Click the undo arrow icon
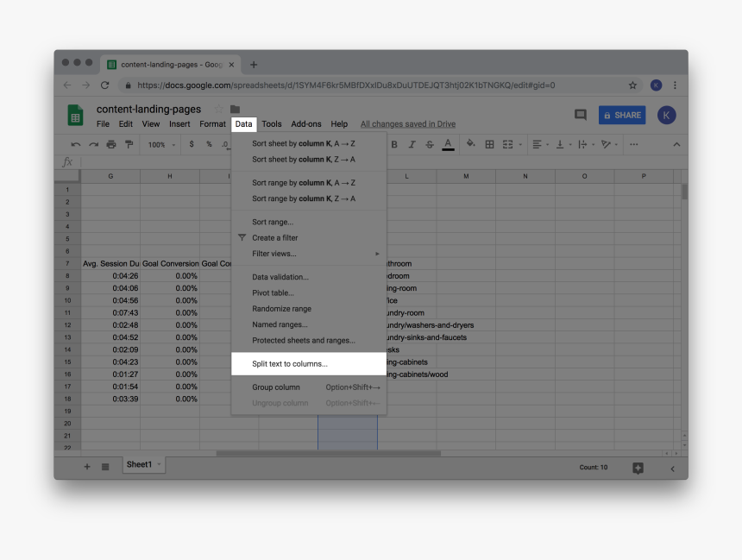The width and height of the screenshot is (742, 560). tap(75, 144)
